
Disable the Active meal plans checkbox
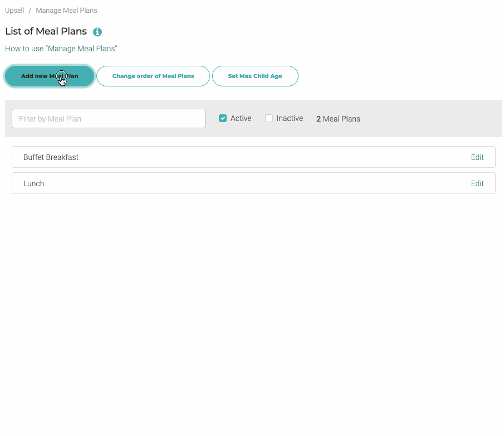[x=222, y=118]
